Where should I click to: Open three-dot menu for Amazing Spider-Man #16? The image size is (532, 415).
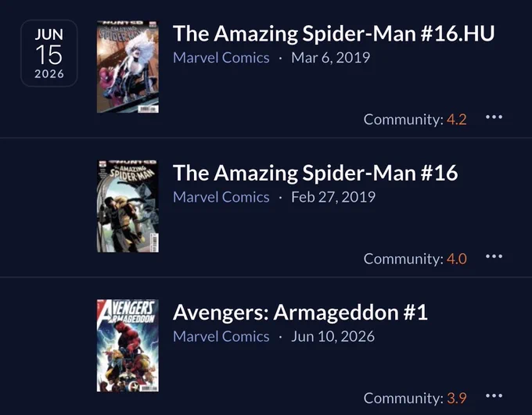(494, 256)
